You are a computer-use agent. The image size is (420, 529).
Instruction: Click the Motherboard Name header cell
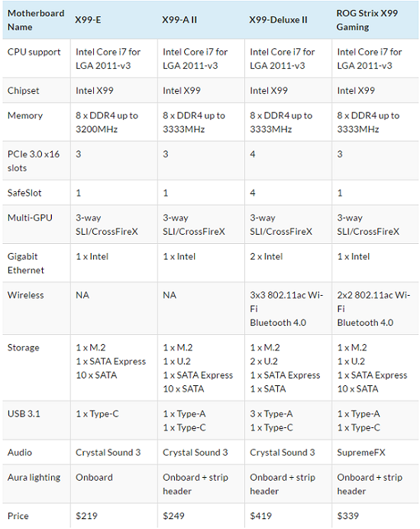(x=36, y=20)
